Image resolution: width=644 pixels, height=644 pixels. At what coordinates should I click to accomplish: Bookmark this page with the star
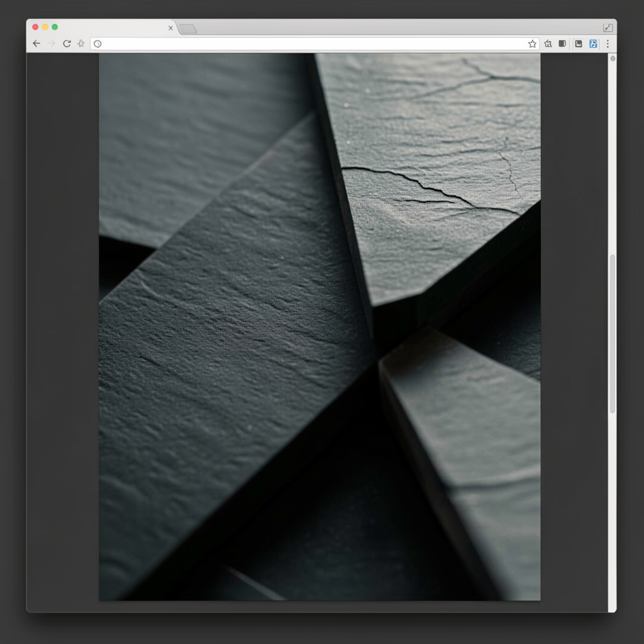[x=532, y=44]
